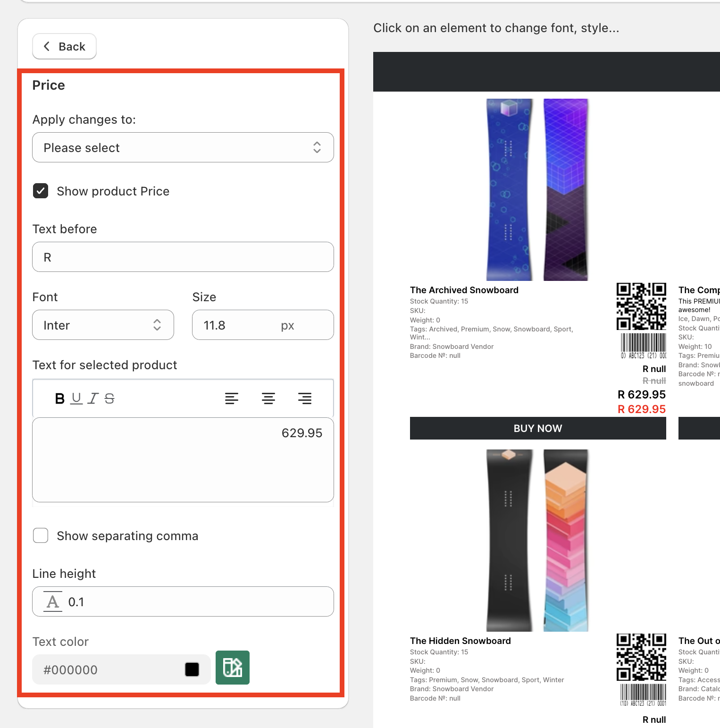Viewport: 720px width, 728px height.
Task: Open the 'Apply changes to' dropdown
Action: tap(183, 147)
